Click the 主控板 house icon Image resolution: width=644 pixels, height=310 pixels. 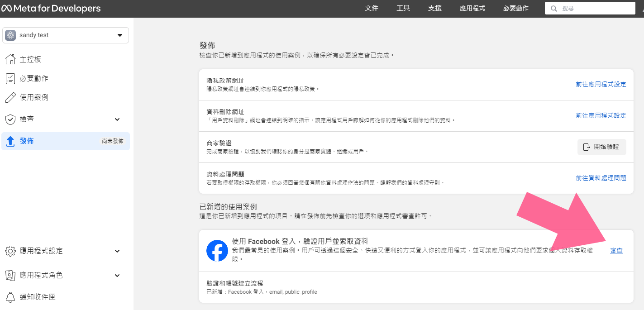(10, 59)
